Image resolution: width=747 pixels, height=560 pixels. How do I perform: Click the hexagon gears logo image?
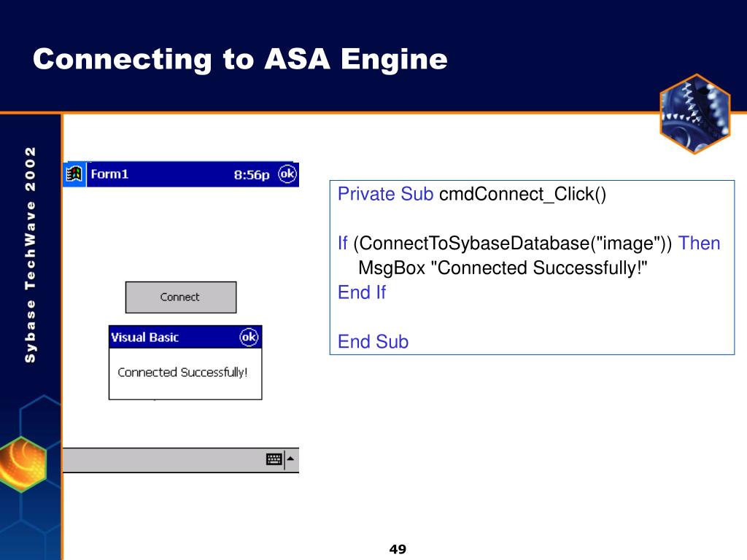(695, 114)
